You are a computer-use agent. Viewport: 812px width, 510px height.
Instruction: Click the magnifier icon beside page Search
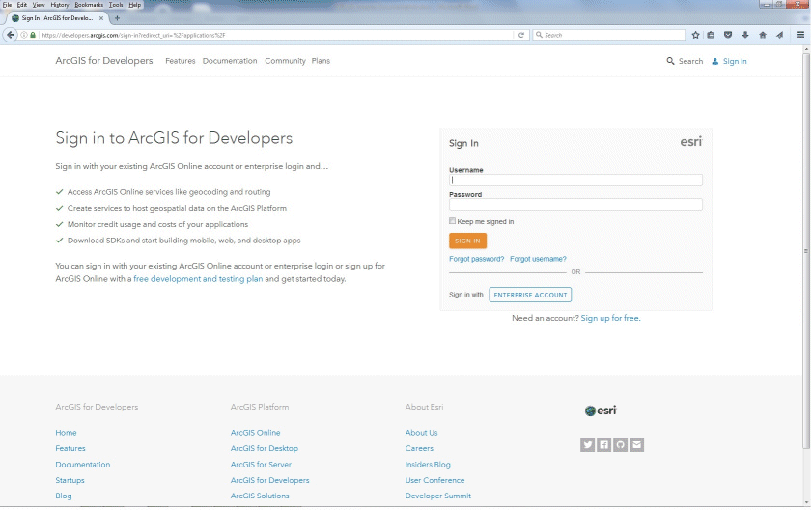coord(670,61)
